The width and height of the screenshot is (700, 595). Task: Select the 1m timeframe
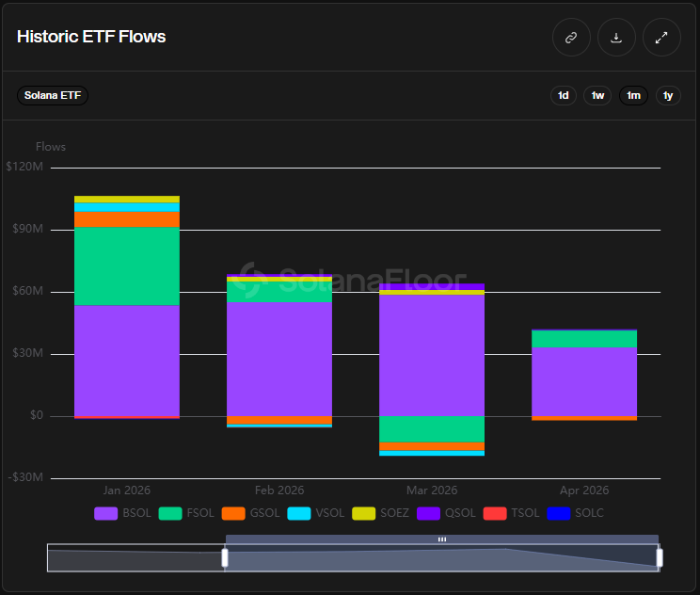point(633,95)
